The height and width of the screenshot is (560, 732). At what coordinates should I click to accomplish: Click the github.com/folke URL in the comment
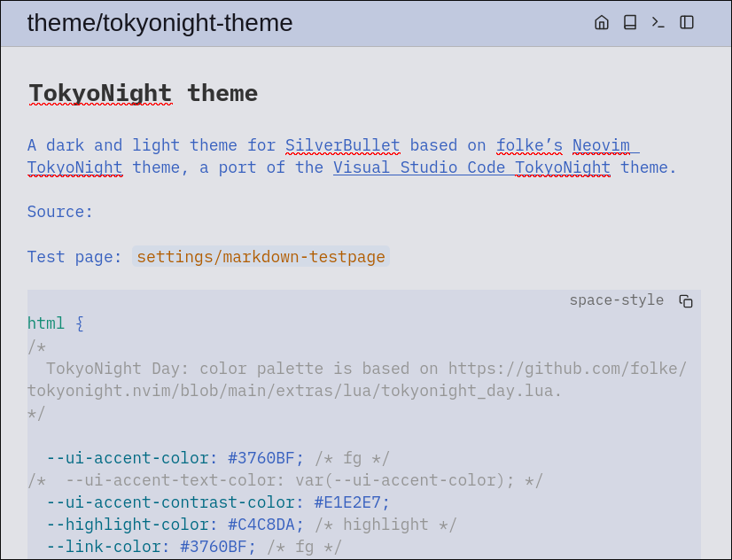coord(567,369)
